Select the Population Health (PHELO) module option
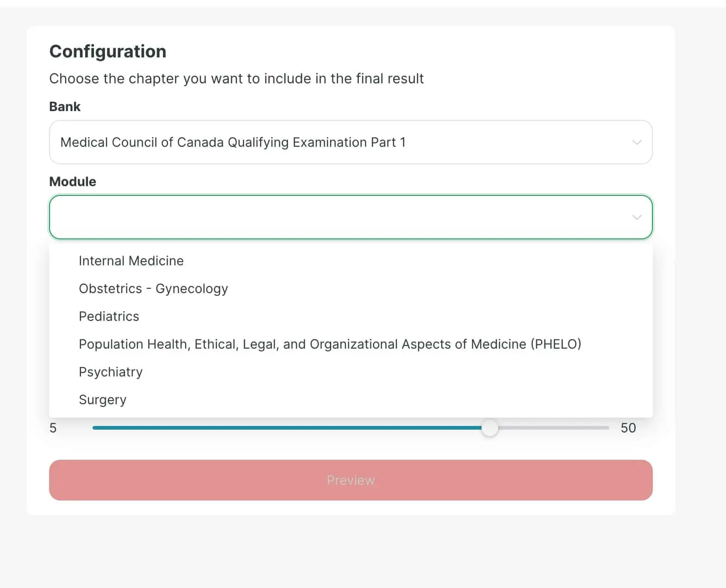The image size is (726, 588). coord(330,344)
